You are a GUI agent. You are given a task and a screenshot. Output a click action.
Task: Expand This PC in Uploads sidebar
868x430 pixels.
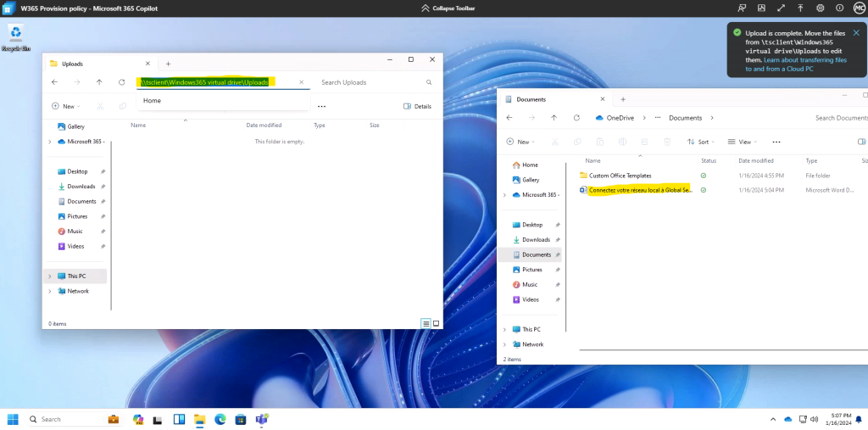pyautogui.click(x=50, y=276)
